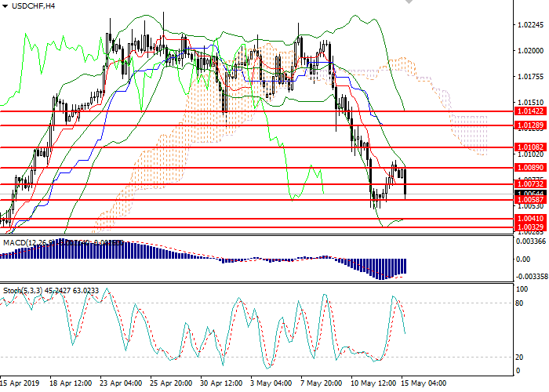The image size is (549, 392).
Task: Select the 1.00329 lowest red price label
Action: pos(531,227)
